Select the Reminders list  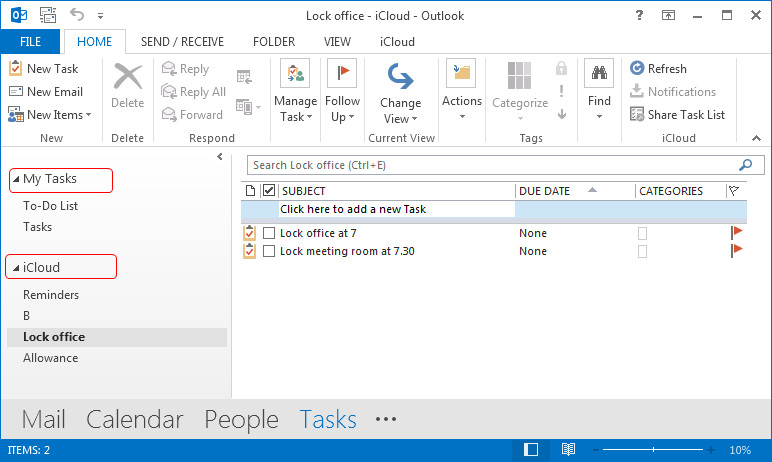point(51,295)
